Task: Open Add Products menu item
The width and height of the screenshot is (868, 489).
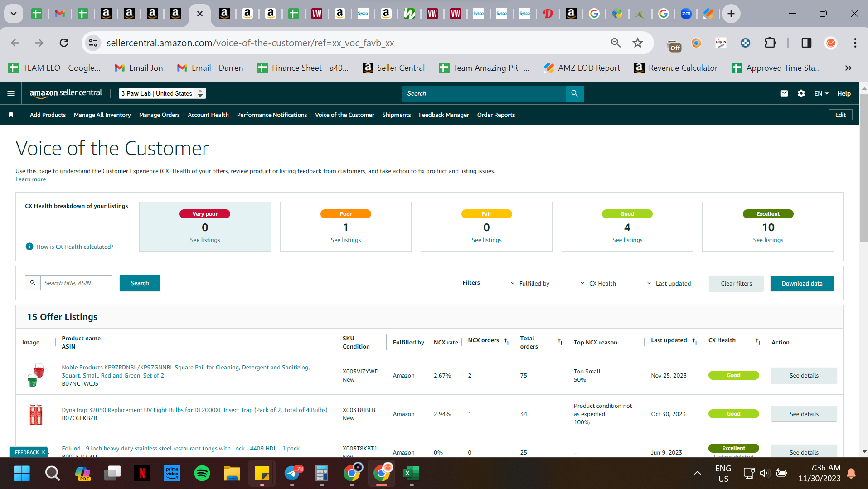Action: pyautogui.click(x=48, y=115)
